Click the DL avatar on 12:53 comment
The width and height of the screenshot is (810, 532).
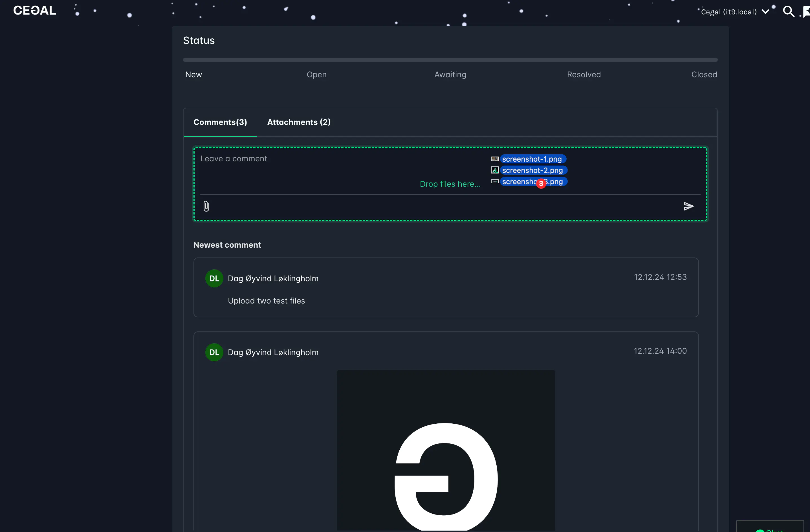click(x=214, y=278)
